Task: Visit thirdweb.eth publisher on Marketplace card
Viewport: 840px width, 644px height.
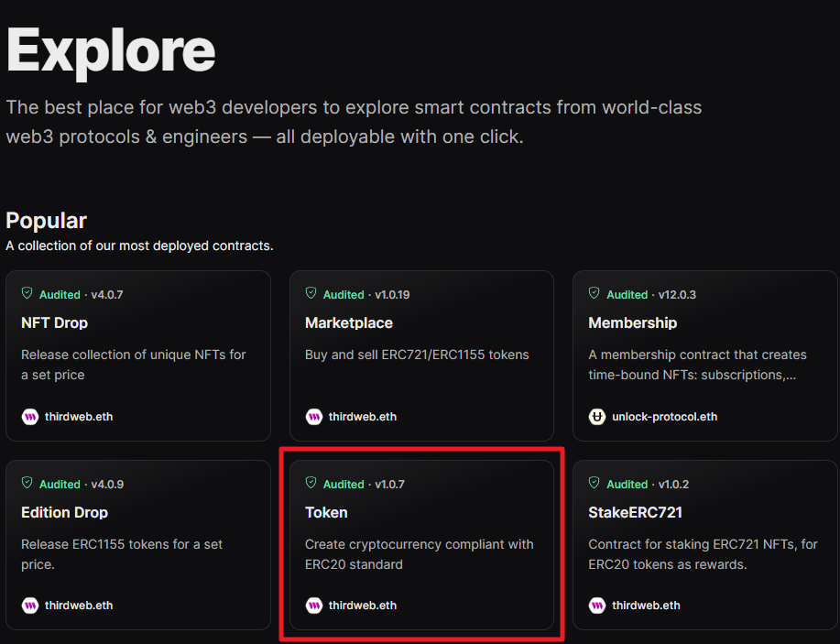Action: (x=363, y=417)
